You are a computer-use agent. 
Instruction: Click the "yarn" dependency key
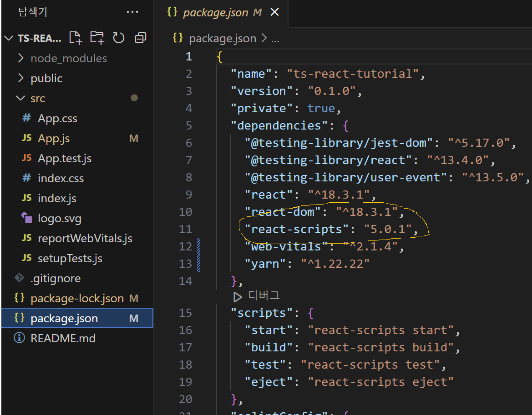[265, 264]
